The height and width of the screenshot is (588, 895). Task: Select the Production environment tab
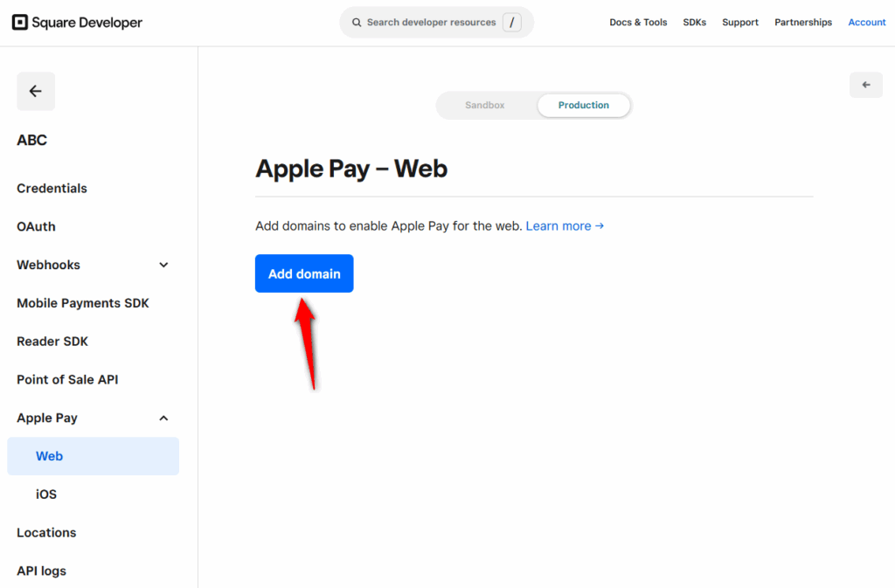(583, 106)
